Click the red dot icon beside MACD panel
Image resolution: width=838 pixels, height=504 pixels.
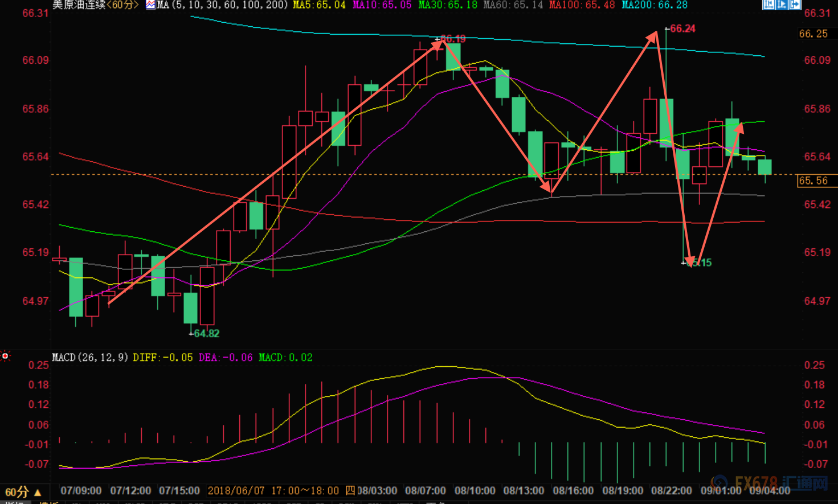pyautogui.click(x=5, y=356)
